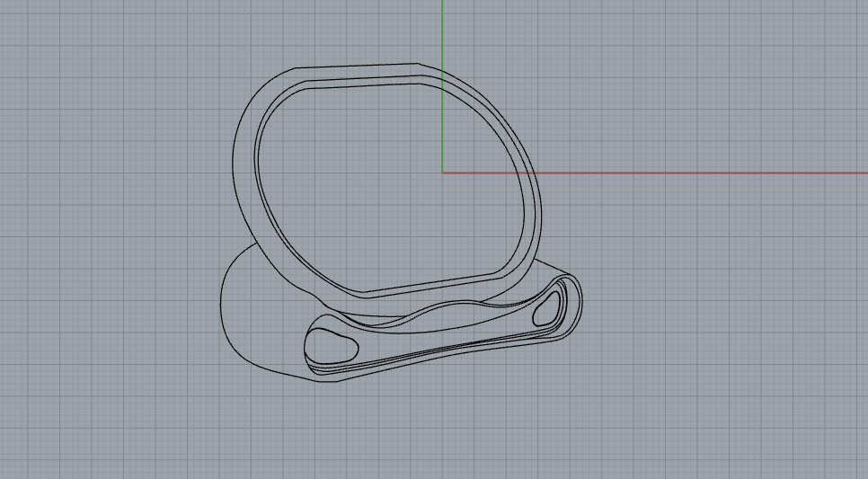Click the center of the large ring opening
868x479 pixels.
point(391,189)
